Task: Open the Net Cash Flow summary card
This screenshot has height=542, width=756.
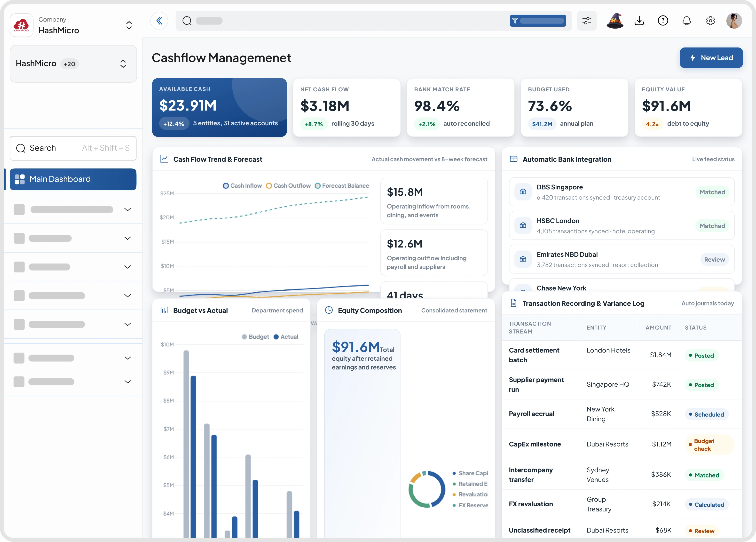Action: tap(347, 107)
